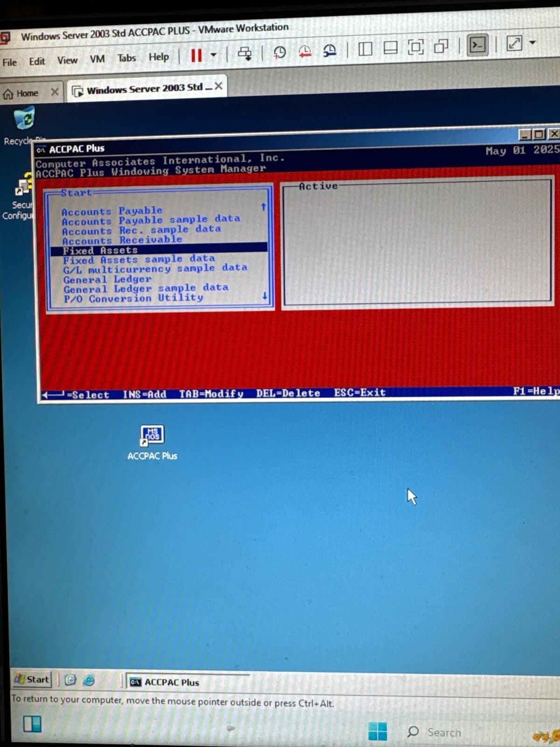Minimize the ACCPAC Plus window

[525, 135]
